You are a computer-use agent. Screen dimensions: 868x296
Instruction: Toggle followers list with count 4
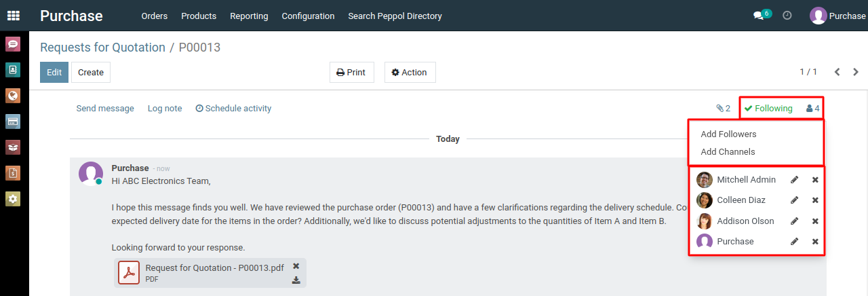813,109
